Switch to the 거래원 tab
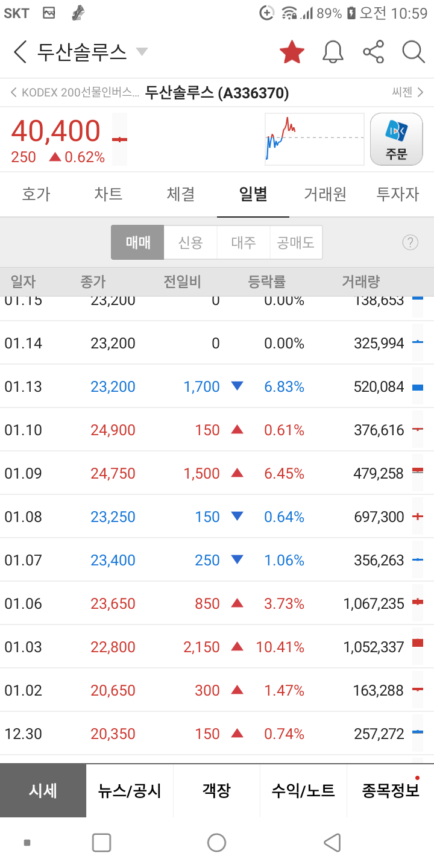Screen dimensions: 434x868 click(325, 194)
